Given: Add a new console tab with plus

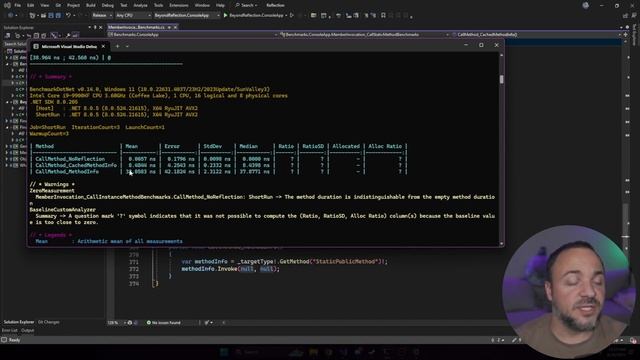Looking at the screenshot, I should pyautogui.click(x=118, y=47).
